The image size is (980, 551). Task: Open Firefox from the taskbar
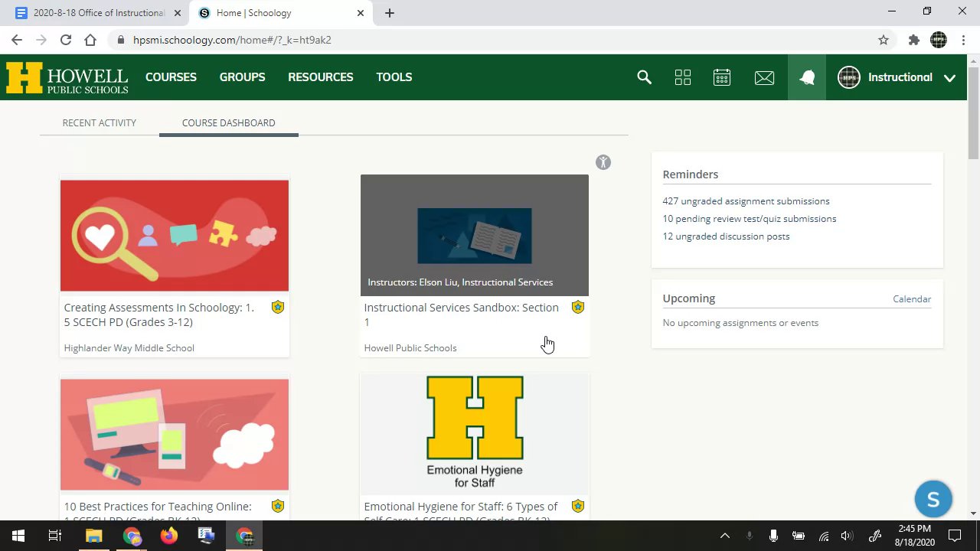(169, 536)
